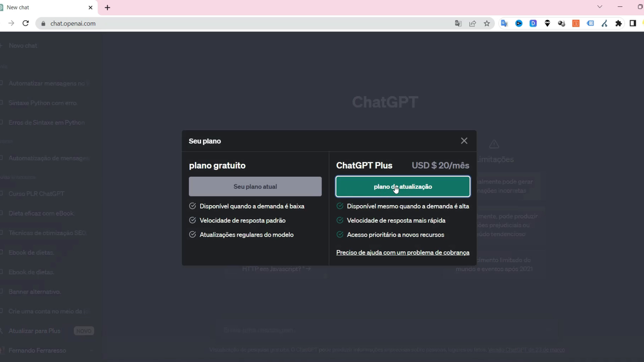The width and height of the screenshot is (644, 362).
Task: Open the Google Translate extension icon
Action: pos(504,23)
